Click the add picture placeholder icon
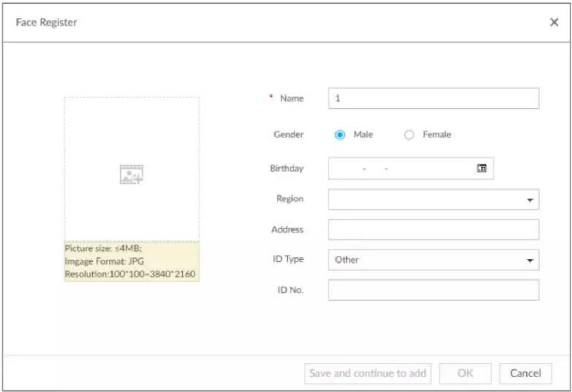Screen dimensions: 572x392 point(131,175)
